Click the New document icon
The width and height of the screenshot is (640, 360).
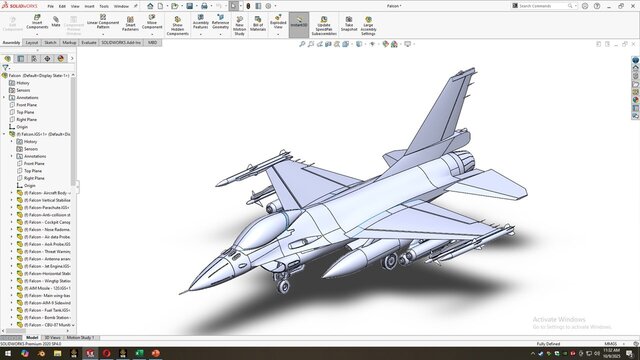click(x=160, y=6)
